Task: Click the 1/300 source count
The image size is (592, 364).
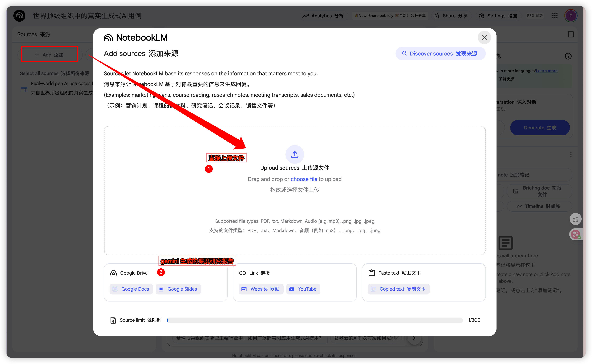Action: (x=474, y=320)
